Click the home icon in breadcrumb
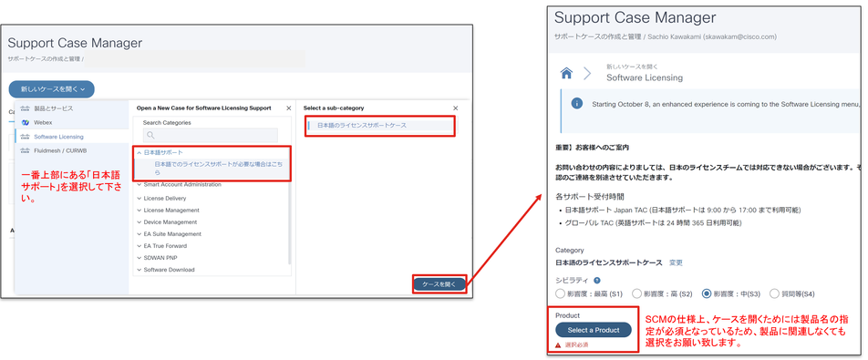This screenshot has width=868, height=360. 565,73
